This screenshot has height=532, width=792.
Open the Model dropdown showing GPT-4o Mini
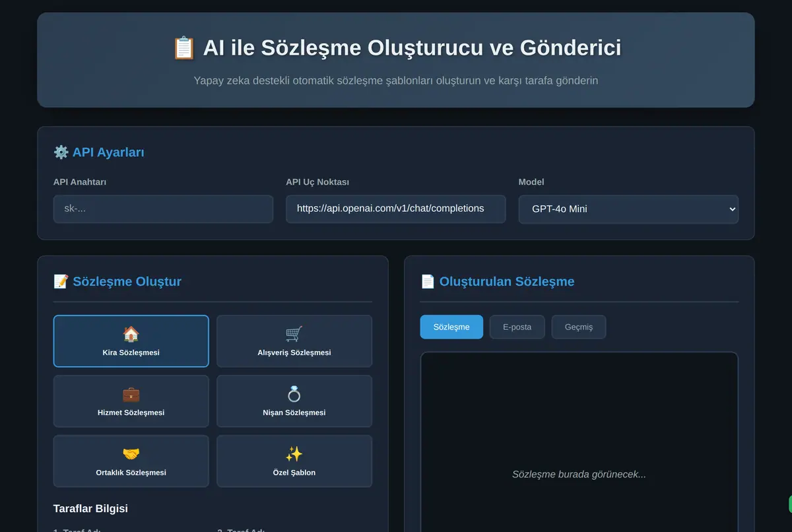click(628, 209)
